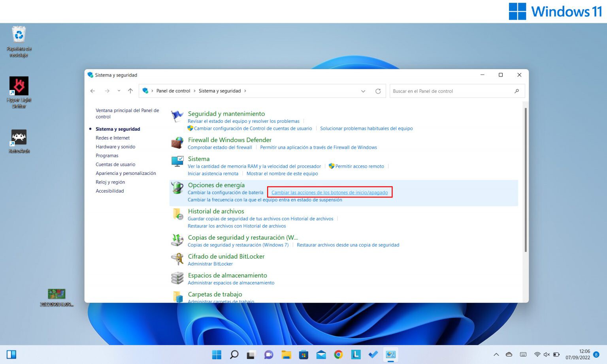The image size is (607, 364).
Task: Open the address bar dropdown arrow
Action: (x=363, y=91)
